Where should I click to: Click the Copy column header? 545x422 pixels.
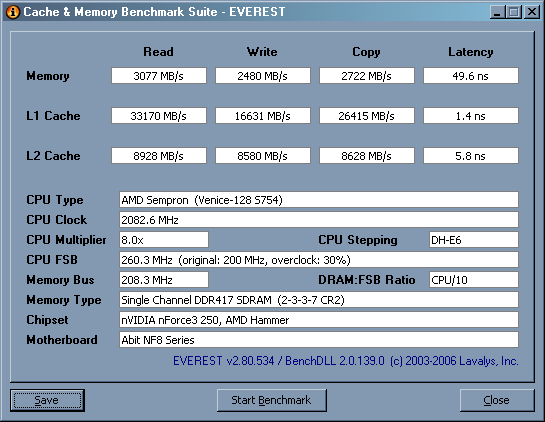tap(366, 52)
